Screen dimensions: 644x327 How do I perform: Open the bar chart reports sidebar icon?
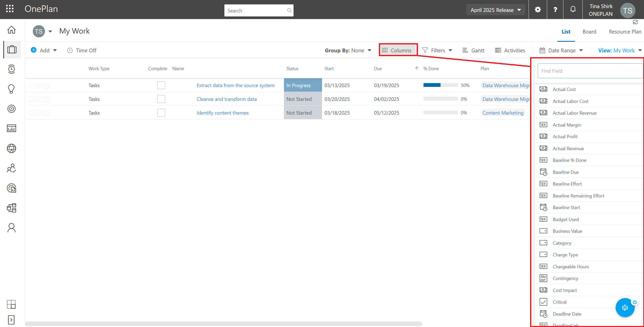(x=11, y=128)
